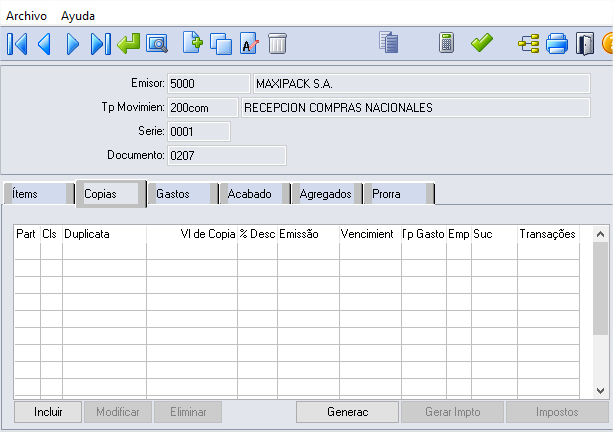Jump to the last record

click(x=100, y=43)
